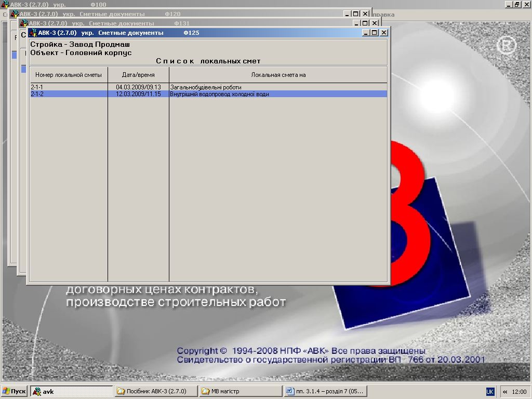532x399 pixels.
Task: Click the Ф120 window title bar icon
Action: [x=14, y=14]
